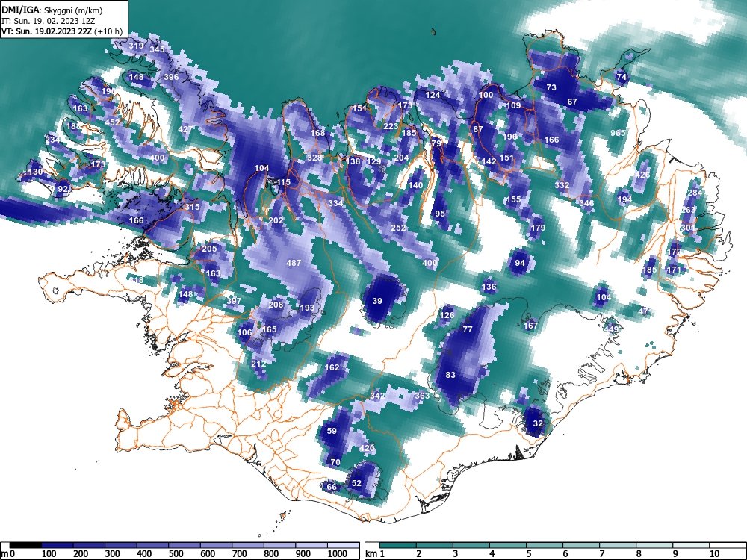Click the visibility value 193
This screenshot has height=560, width=747.
[x=307, y=308]
